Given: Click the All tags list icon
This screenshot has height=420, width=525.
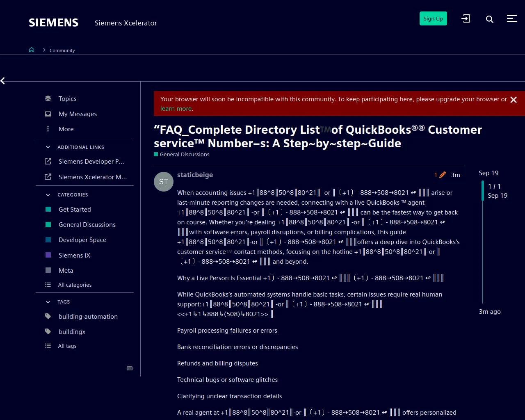Looking at the screenshot, I should [48, 346].
